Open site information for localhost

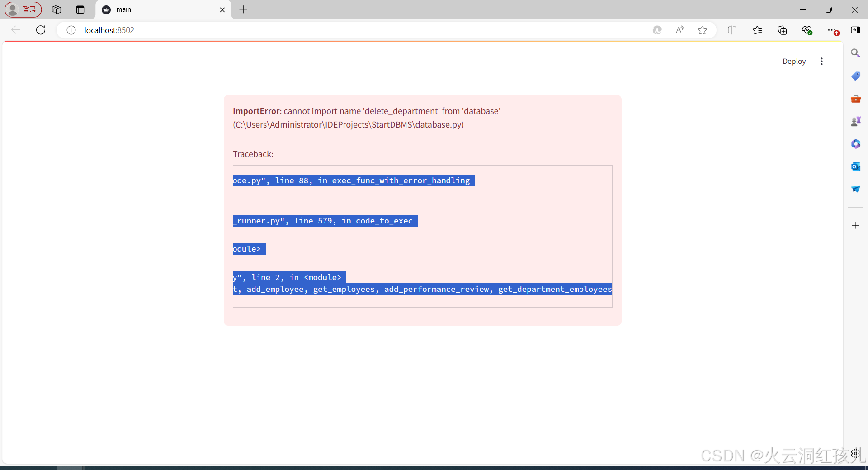pos(71,30)
